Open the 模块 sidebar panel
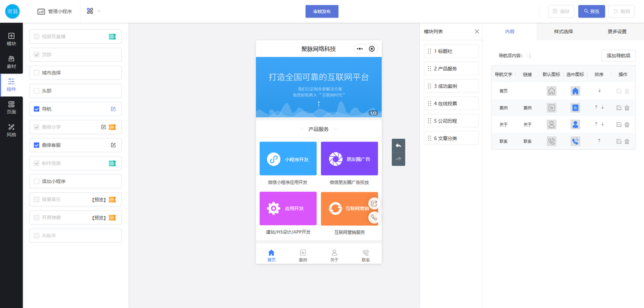Viewport: 644px width, 308px height. (x=12, y=39)
